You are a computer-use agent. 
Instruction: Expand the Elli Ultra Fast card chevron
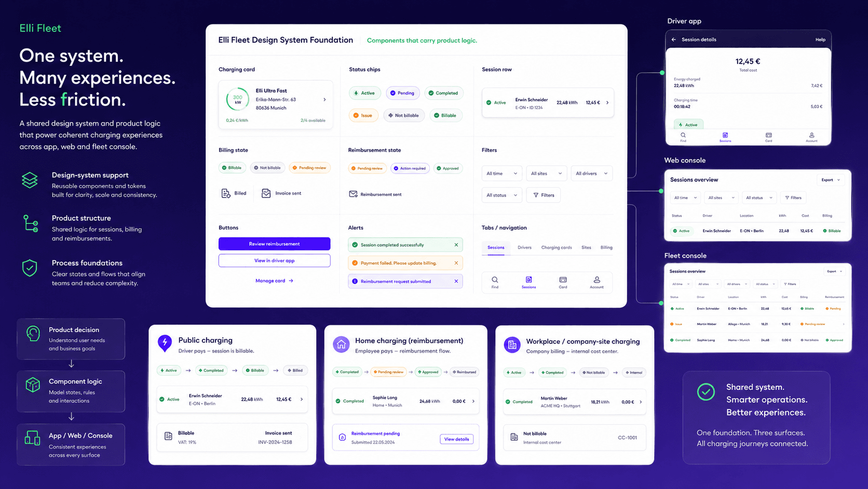(324, 99)
